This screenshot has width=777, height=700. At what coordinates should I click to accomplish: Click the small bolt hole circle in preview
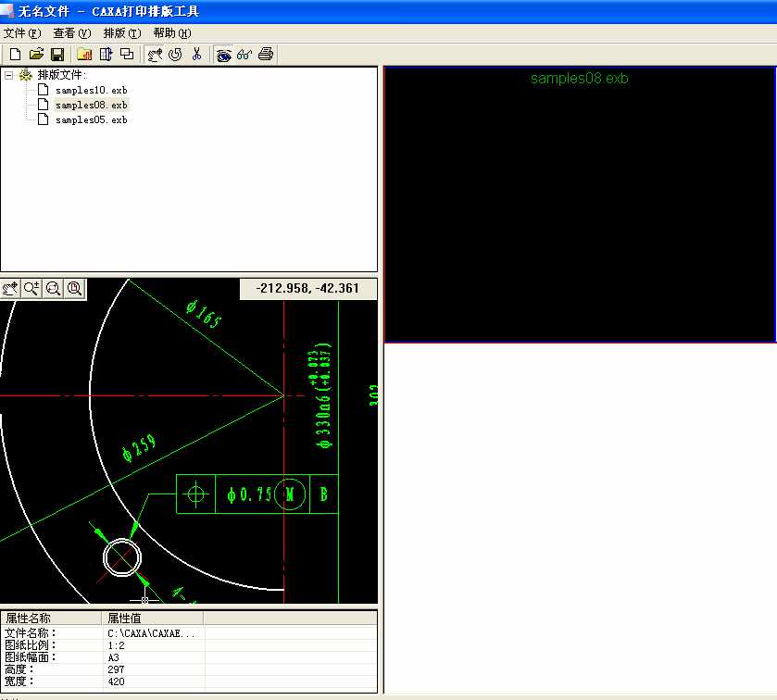tap(122, 557)
